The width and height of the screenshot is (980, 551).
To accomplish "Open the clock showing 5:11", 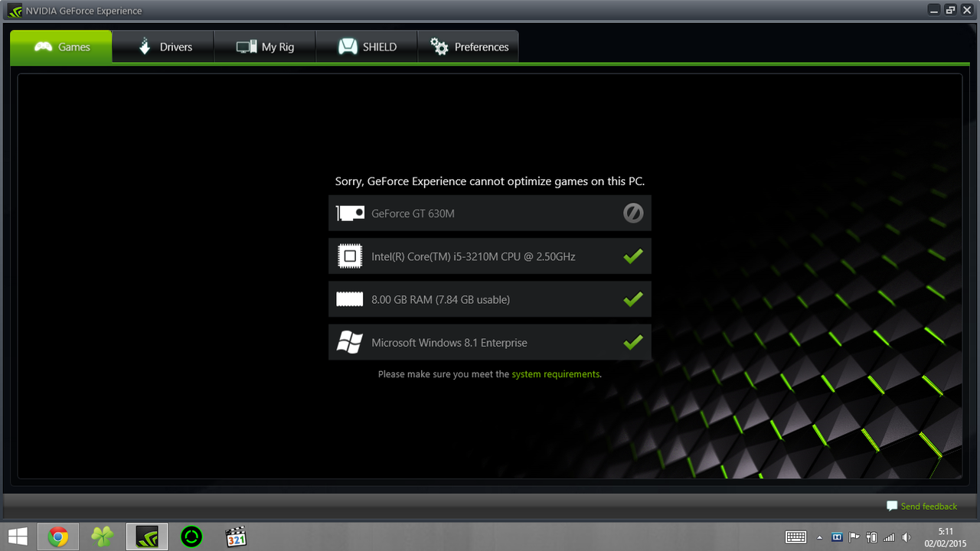I will pos(946,537).
